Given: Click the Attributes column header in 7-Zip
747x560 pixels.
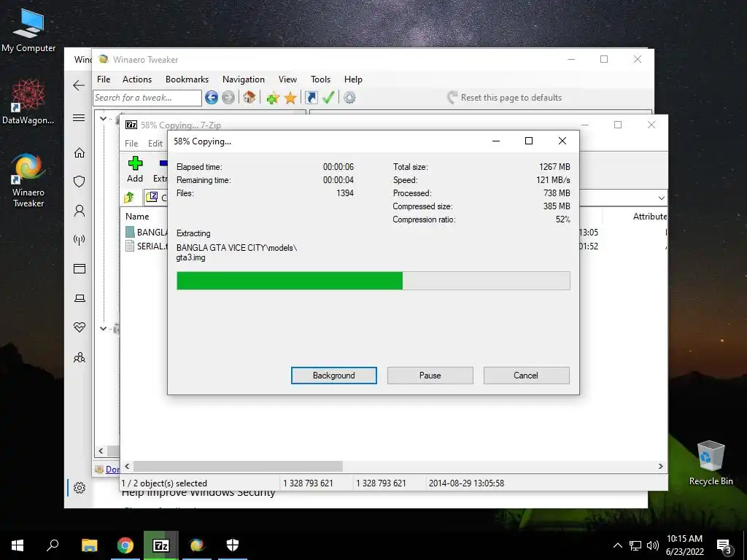Looking at the screenshot, I should pos(650,216).
